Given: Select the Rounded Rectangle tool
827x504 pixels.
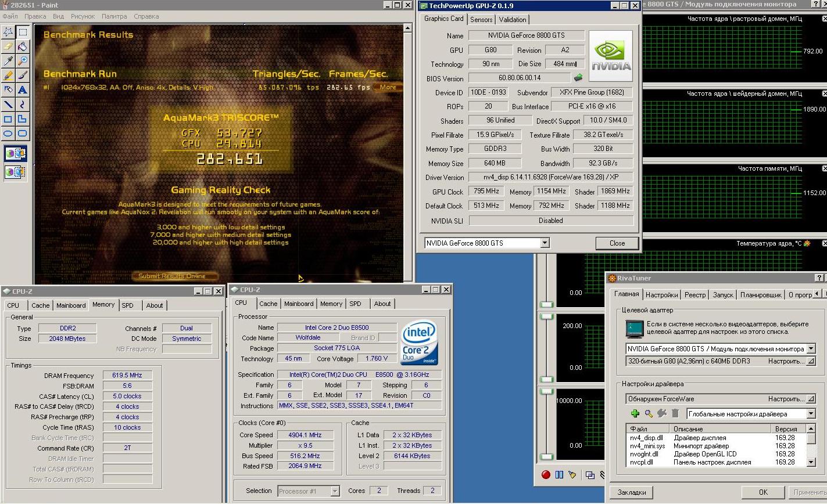Looking at the screenshot, I should pos(23,134).
